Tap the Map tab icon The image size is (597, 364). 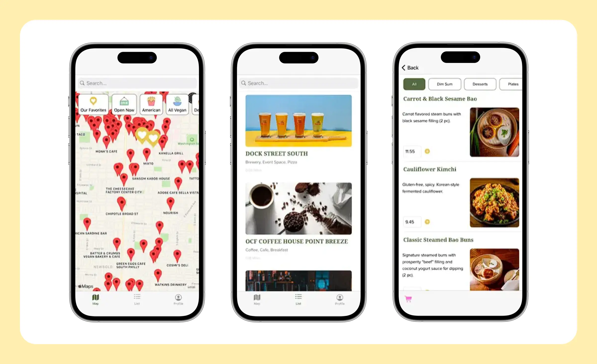click(96, 298)
